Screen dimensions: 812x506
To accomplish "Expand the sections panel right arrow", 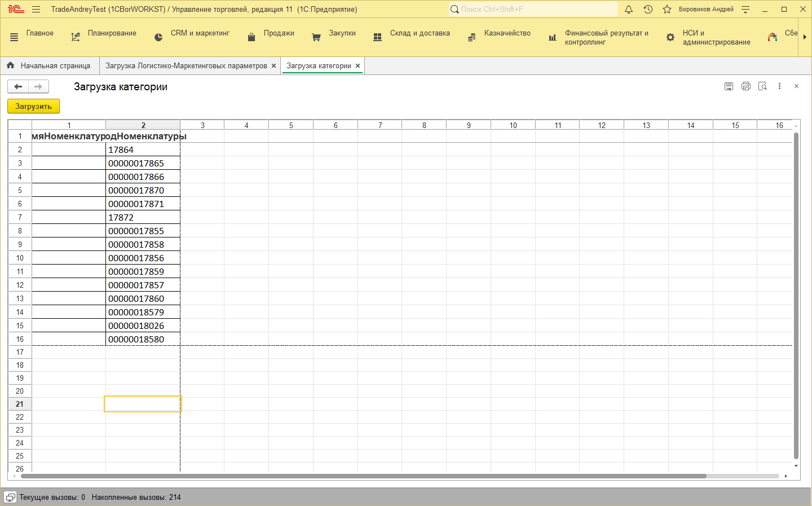I will [x=805, y=37].
